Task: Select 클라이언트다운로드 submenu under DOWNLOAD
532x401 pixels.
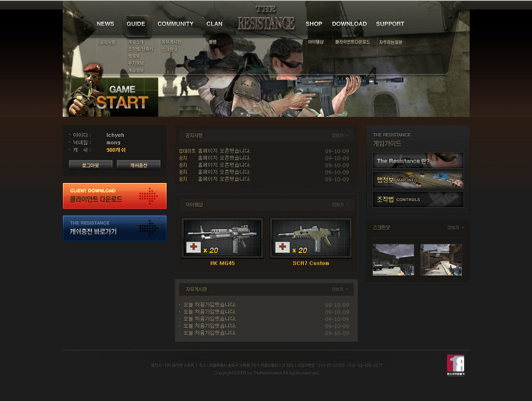Action: tap(353, 42)
